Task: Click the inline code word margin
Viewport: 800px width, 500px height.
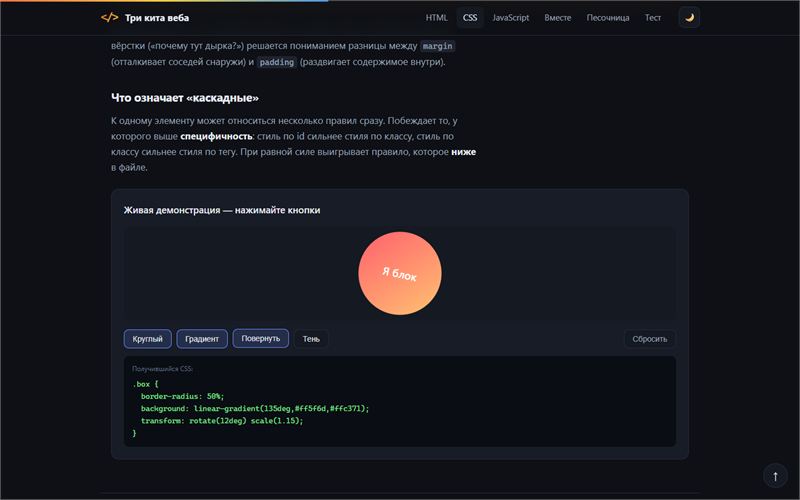Action: point(438,46)
